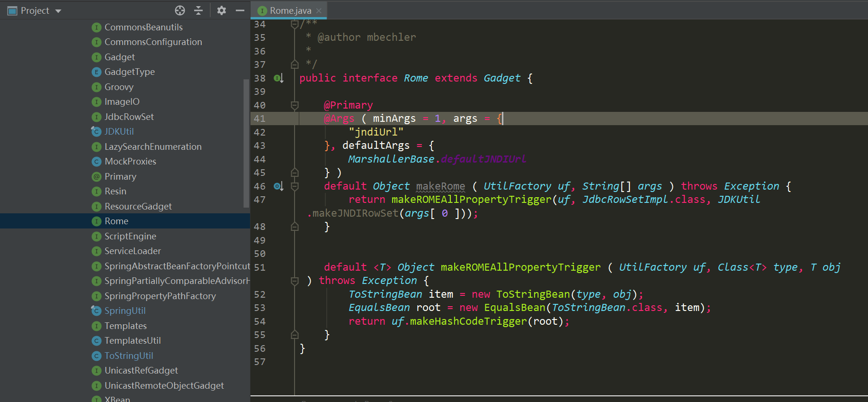Hide the Project tool window with minus icon
This screenshot has height=402, width=868.
(x=240, y=10)
